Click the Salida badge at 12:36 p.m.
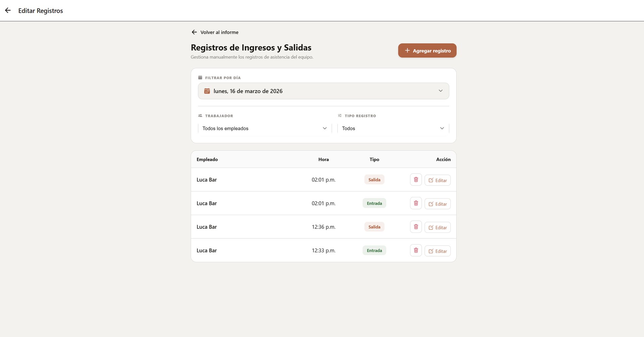The height and width of the screenshot is (337, 644). tap(374, 227)
